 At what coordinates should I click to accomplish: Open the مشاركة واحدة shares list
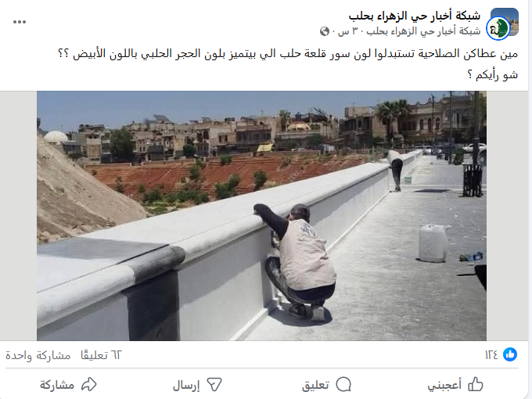click(38, 355)
